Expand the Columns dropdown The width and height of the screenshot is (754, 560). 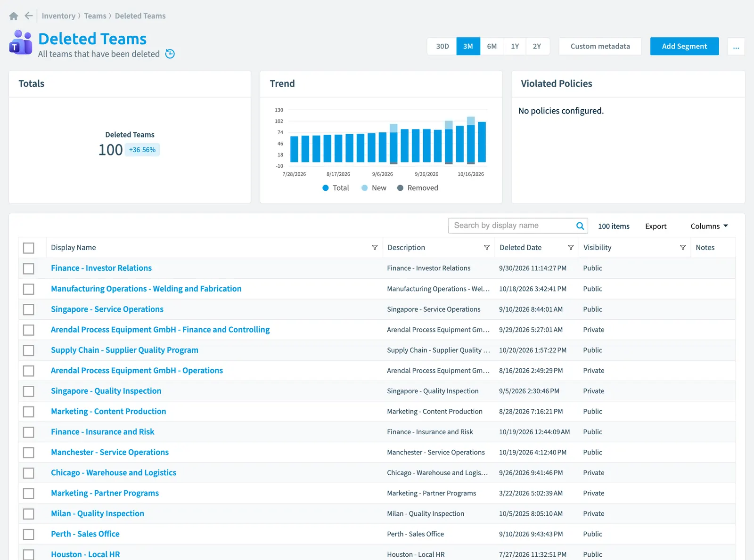709,226
